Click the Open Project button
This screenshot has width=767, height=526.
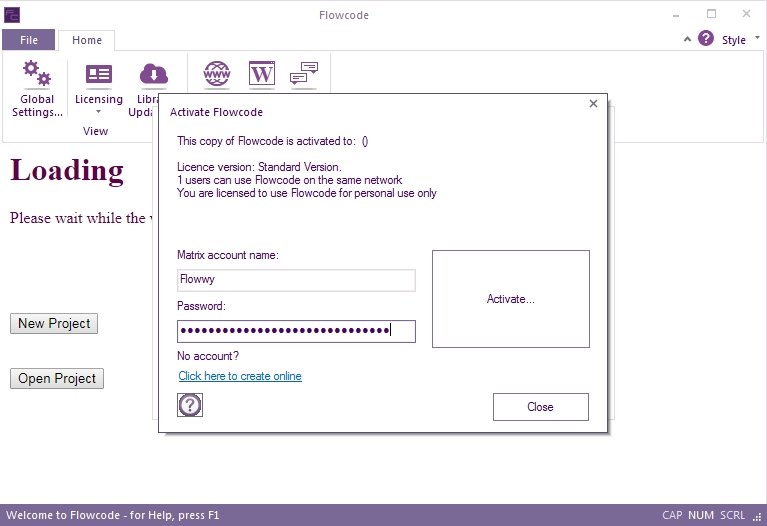click(x=57, y=378)
